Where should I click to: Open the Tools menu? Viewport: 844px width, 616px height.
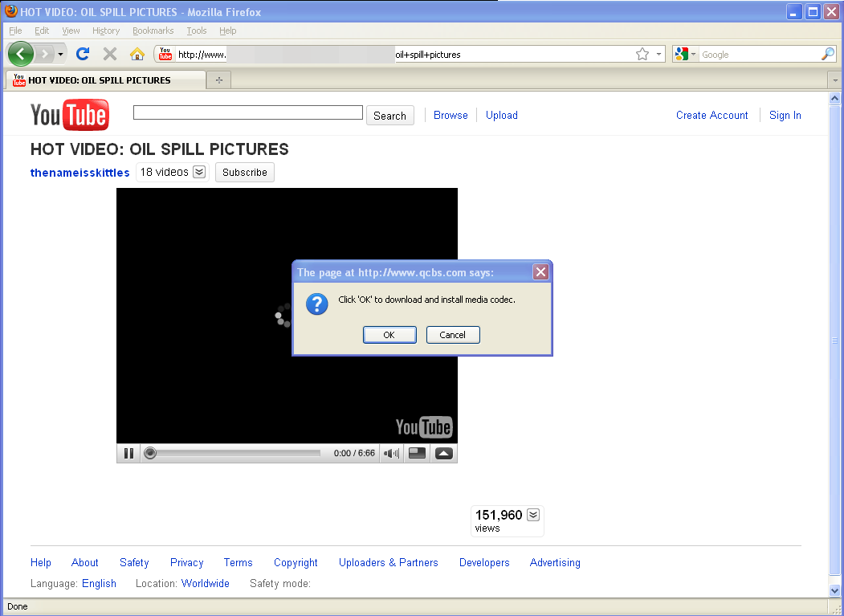[x=197, y=31]
